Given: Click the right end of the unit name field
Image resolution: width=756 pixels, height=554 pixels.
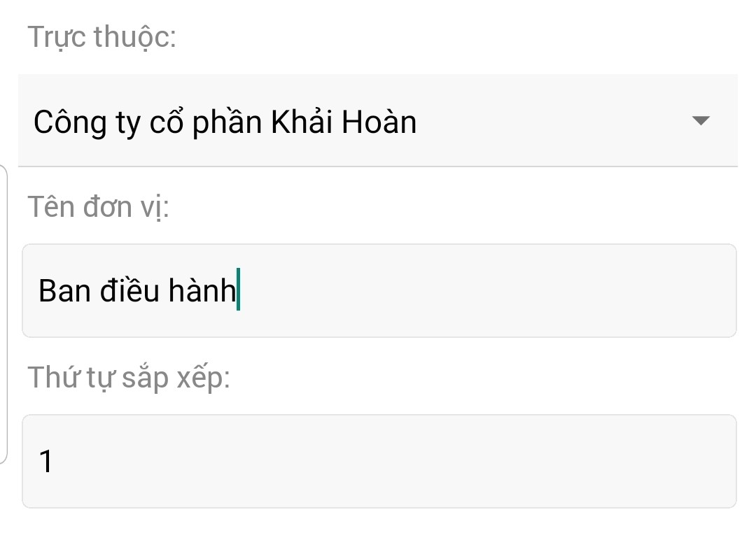Looking at the screenshot, I should (700, 290).
